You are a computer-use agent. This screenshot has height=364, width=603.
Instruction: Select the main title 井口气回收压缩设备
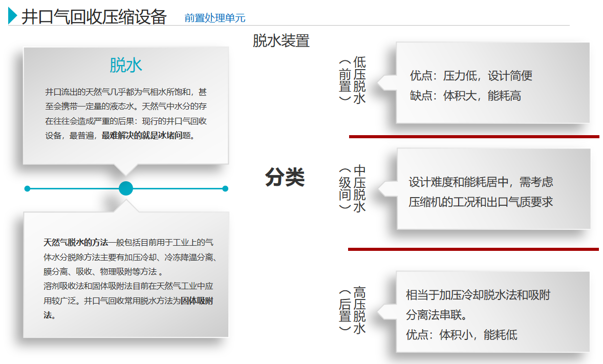[94, 17]
